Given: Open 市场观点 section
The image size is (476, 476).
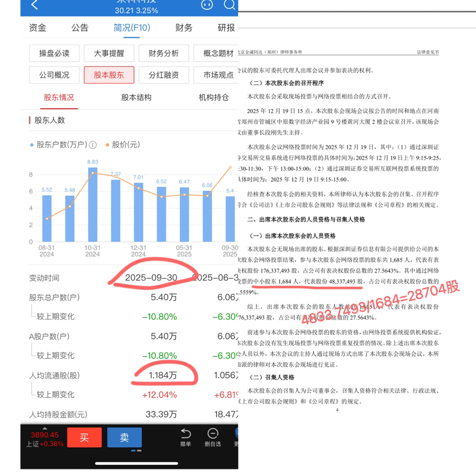Looking at the screenshot, I should tap(216, 75).
